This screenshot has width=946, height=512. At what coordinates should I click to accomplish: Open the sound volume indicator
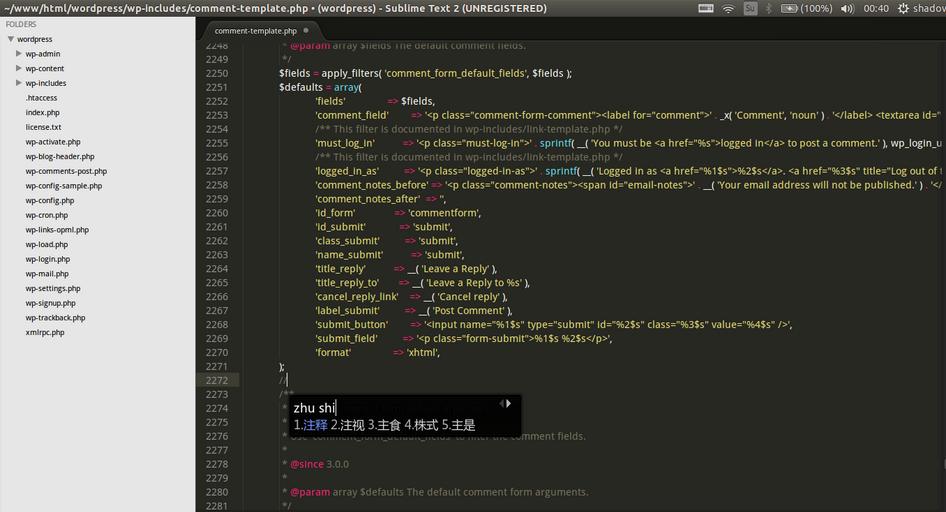click(x=848, y=8)
